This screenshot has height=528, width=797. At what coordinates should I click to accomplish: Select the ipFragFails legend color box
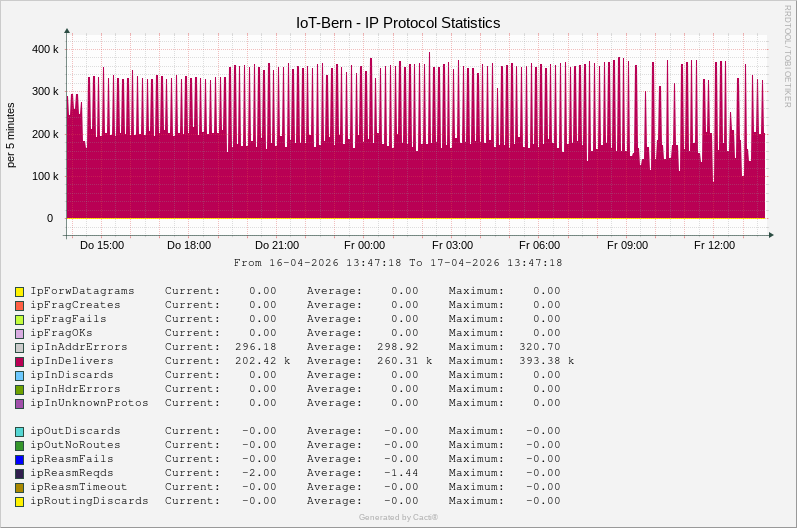coord(19,319)
